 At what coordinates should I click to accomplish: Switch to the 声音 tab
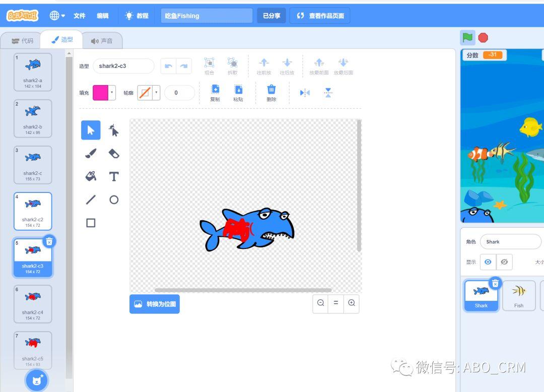click(102, 41)
